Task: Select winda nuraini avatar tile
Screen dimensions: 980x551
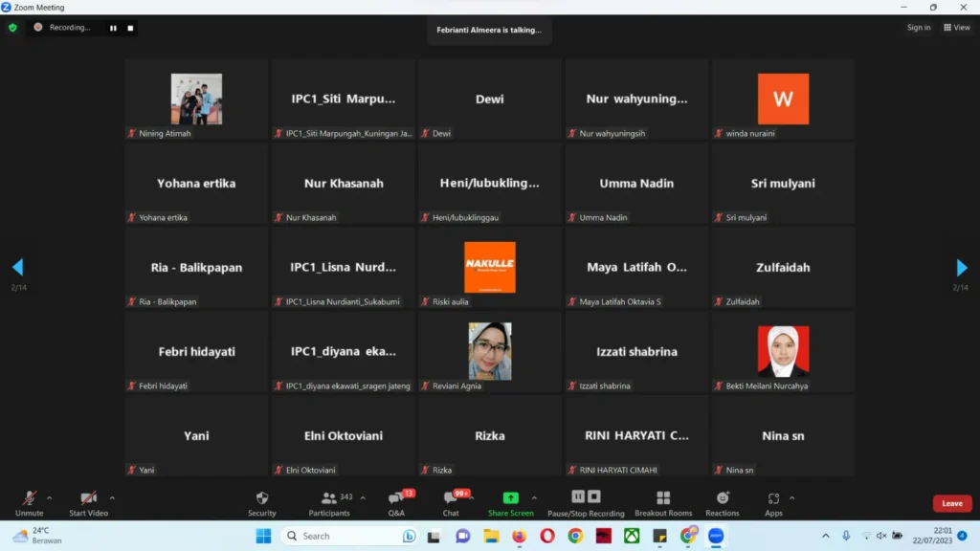Action: click(783, 99)
